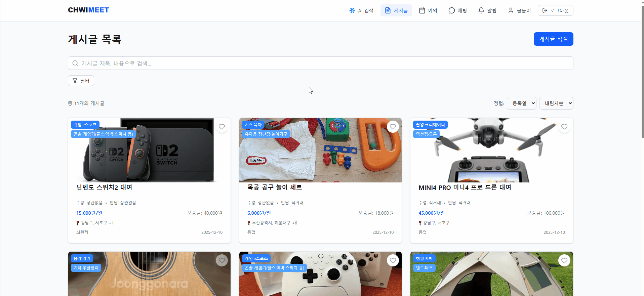Click price 45,000원/일
This screenshot has width=644, height=296.
click(432, 213)
